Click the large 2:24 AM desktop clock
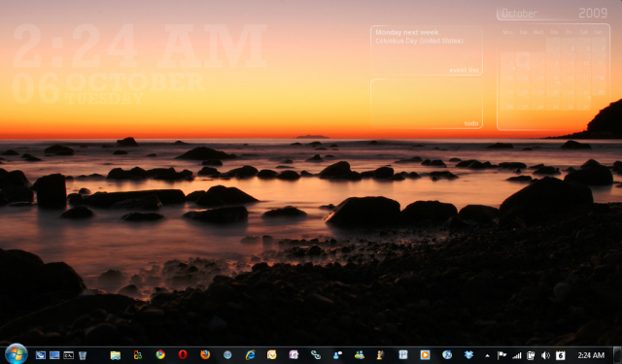 (140, 46)
